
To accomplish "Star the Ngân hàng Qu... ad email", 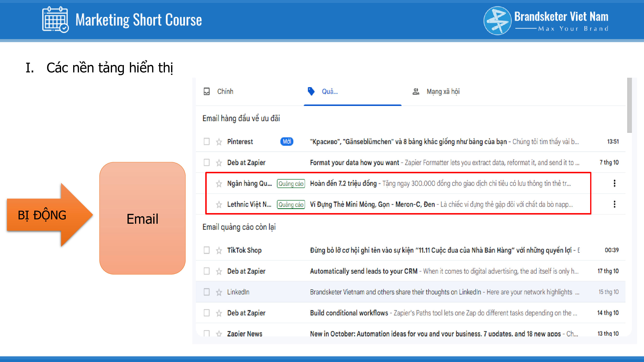I will pos(219,184).
